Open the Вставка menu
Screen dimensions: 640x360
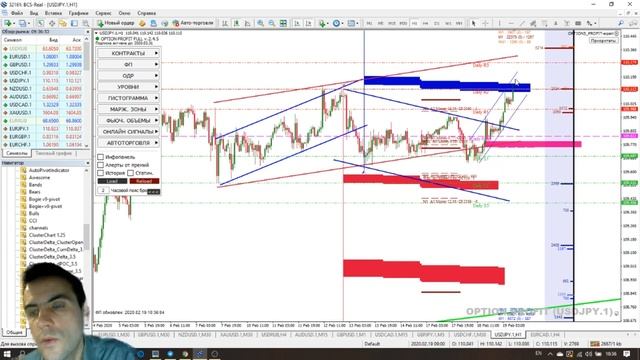[x=53, y=13]
